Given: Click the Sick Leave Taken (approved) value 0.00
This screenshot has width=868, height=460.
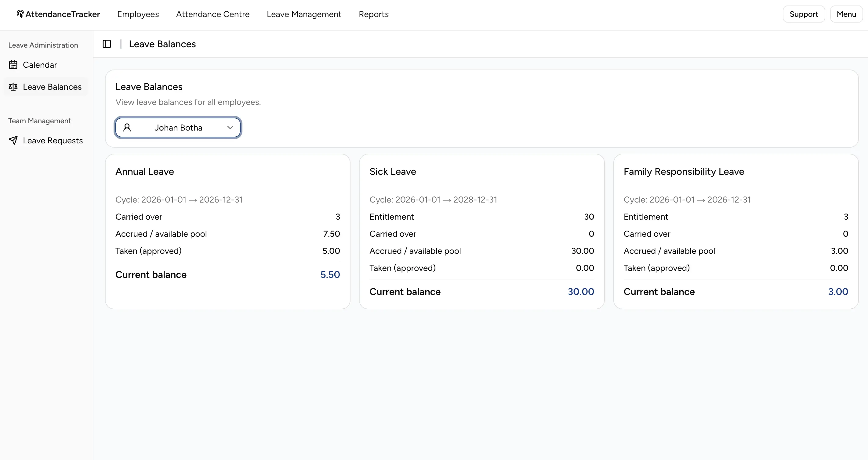Looking at the screenshot, I should [x=585, y=268].
